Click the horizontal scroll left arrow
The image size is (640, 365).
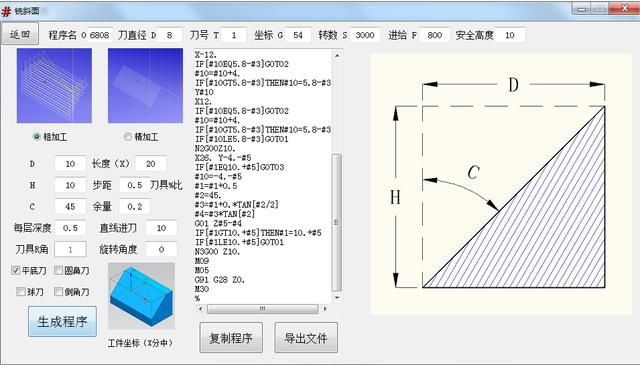(x=200, y=309)
